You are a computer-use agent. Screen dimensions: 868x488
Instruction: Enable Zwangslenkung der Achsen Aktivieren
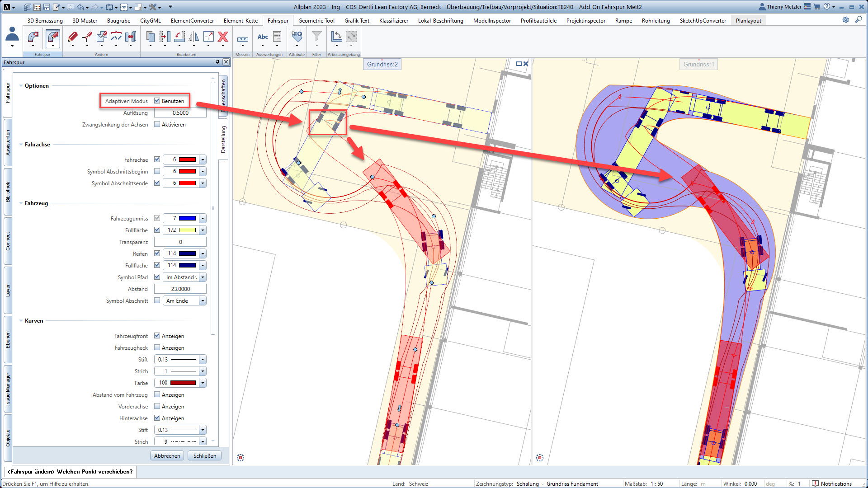[157, 125]
